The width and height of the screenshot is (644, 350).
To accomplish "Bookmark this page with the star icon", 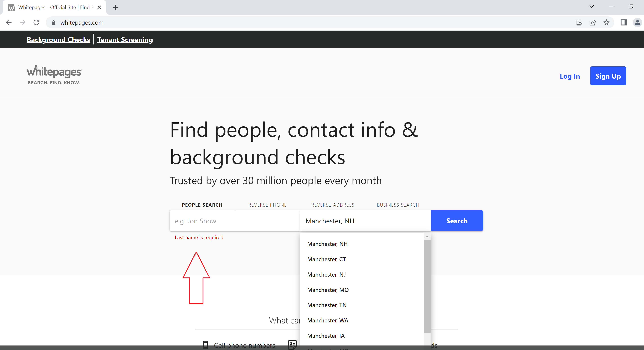I will [606, 23].
